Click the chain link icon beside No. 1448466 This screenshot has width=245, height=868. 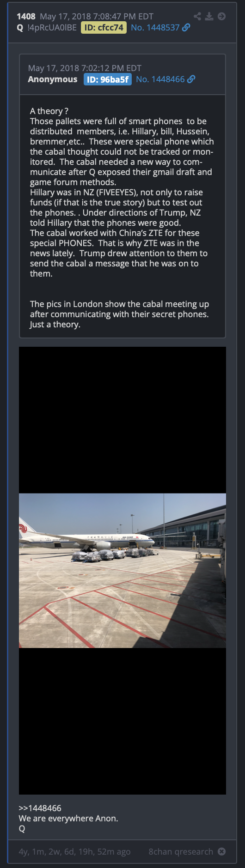point(191,79)
